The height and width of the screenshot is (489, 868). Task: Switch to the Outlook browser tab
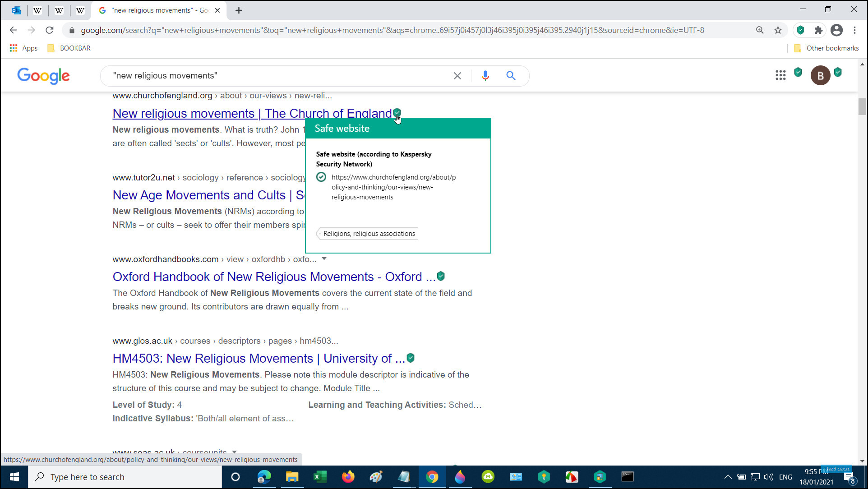tap(16, 10)
